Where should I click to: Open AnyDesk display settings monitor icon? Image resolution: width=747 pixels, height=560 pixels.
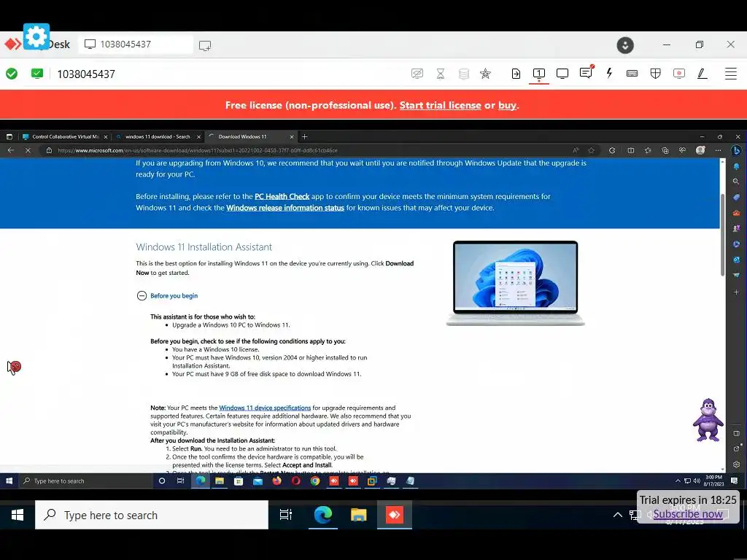click(x=562, y=74)
